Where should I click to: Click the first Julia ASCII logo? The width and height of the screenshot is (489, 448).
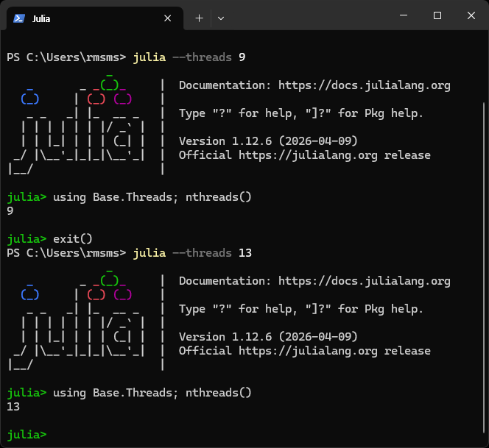click(77, 124)
